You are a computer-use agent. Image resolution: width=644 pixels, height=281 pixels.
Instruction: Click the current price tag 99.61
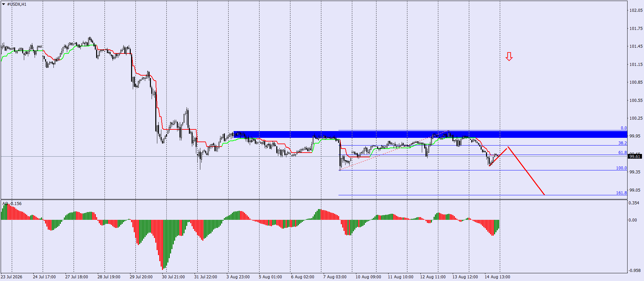635,157
